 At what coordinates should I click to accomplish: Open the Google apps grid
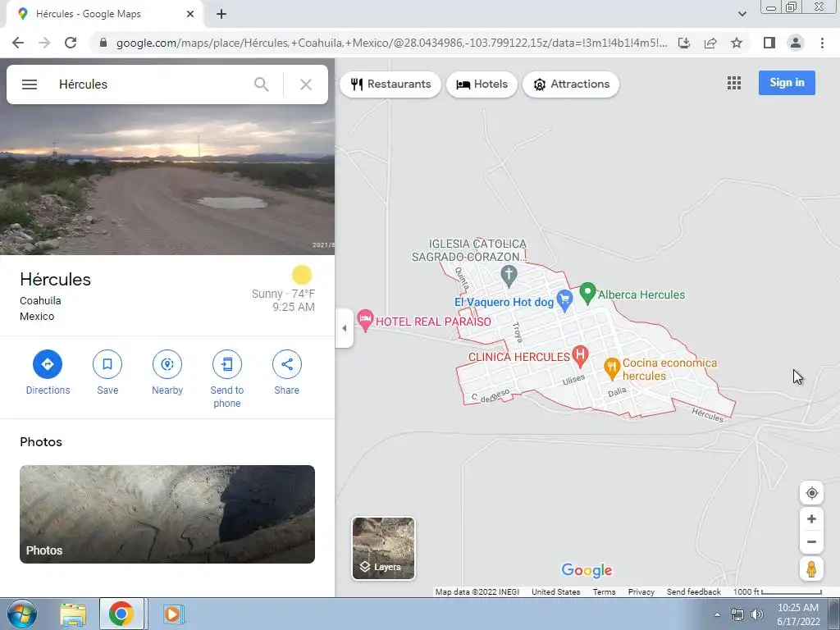tap(734, 83)
